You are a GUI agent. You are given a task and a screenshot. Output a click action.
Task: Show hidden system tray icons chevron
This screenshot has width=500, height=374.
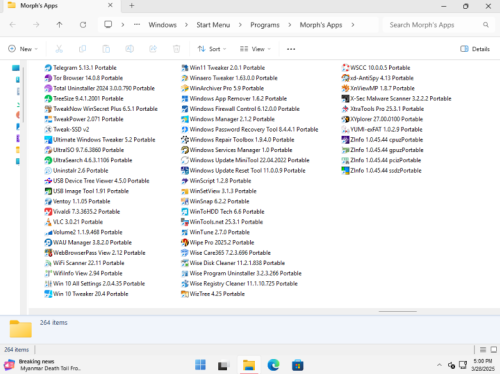(439, 365)
